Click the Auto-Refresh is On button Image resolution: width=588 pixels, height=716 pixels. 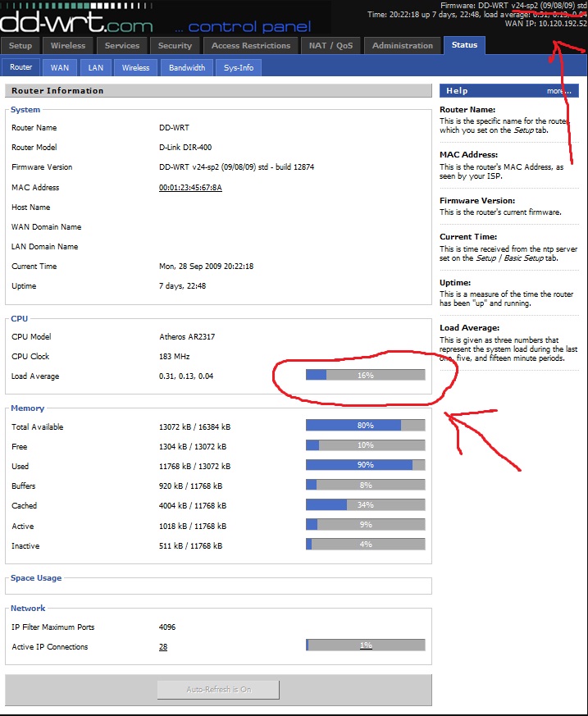218,690
